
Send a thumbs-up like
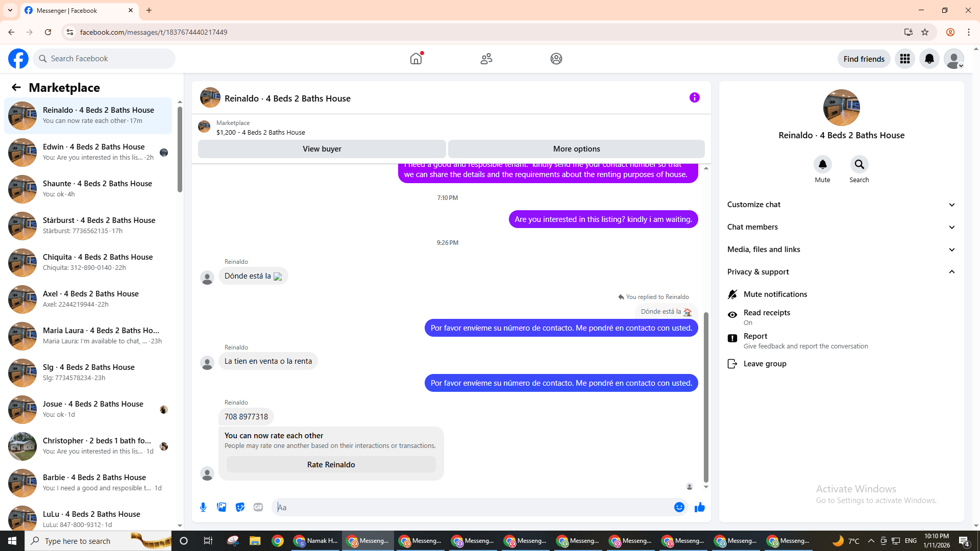(x=700, y=507)
